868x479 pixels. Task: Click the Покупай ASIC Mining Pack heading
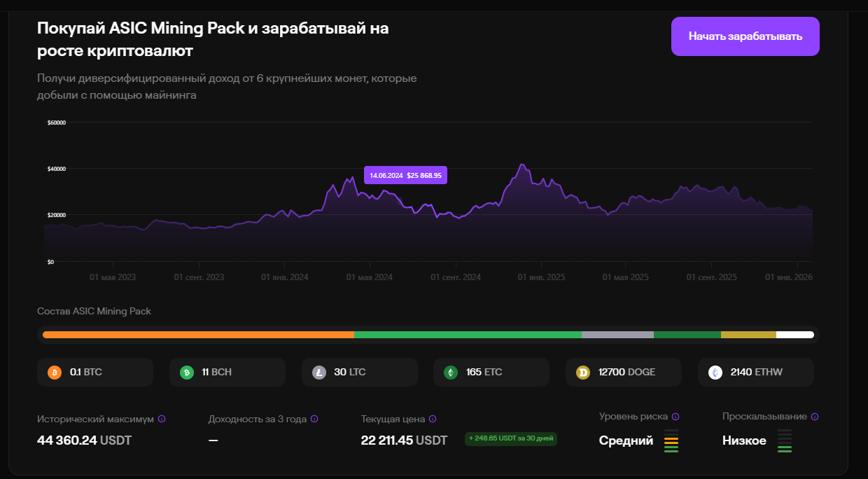tap(213, 40)
